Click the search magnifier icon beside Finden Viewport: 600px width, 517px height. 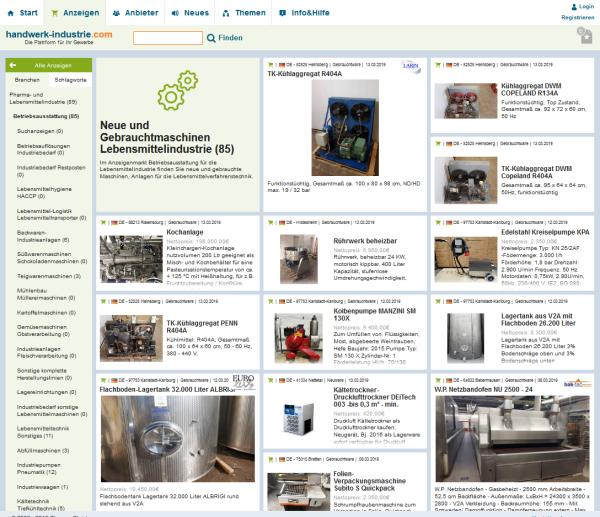211,38
